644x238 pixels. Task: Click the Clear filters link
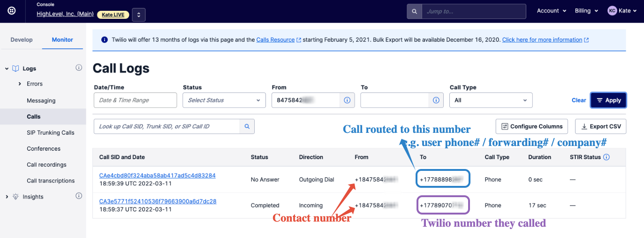pyautogui.click(x=579, y=100)
